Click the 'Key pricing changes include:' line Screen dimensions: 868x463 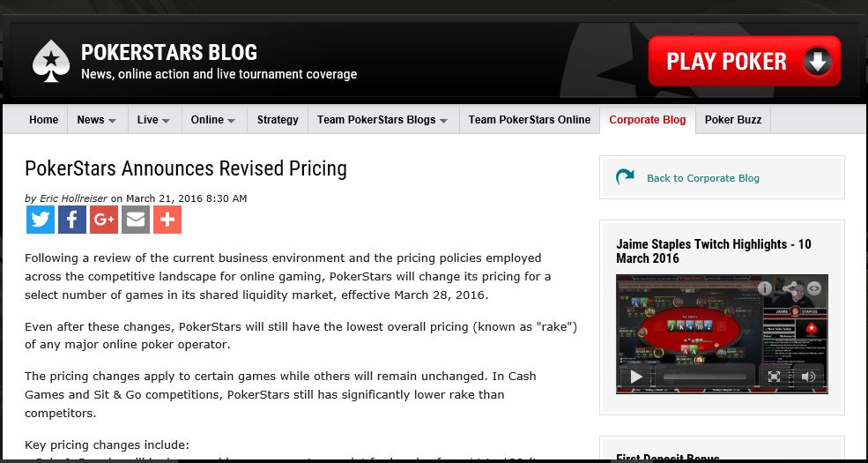108,445
